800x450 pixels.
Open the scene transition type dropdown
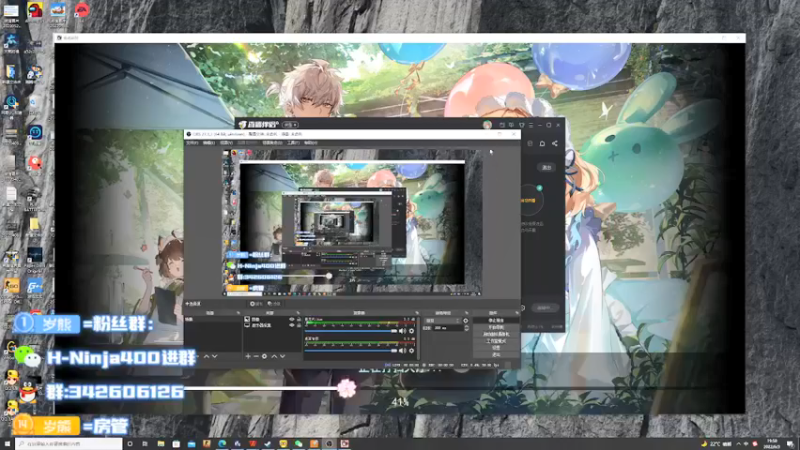(442, 321)
